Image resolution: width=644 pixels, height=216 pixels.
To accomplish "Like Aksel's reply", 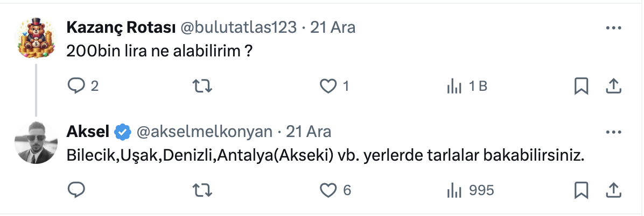I will coord(328,190).
